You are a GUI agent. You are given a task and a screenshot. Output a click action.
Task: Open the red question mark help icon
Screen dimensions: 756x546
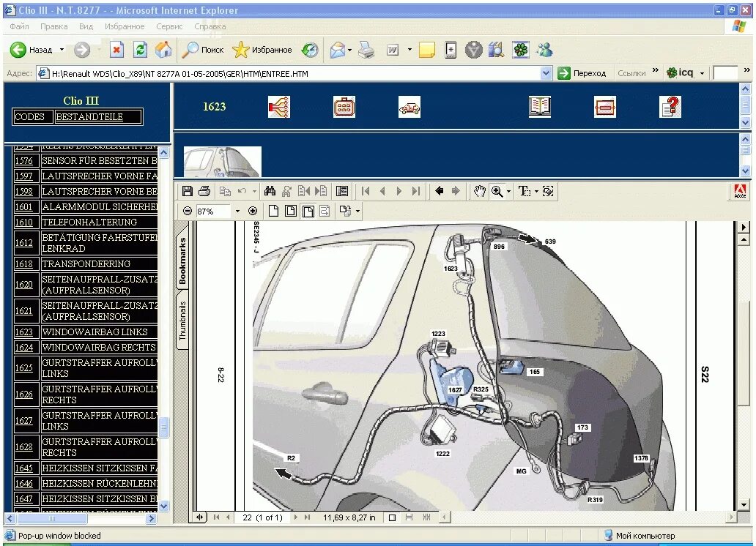click(x=670, y=107)
